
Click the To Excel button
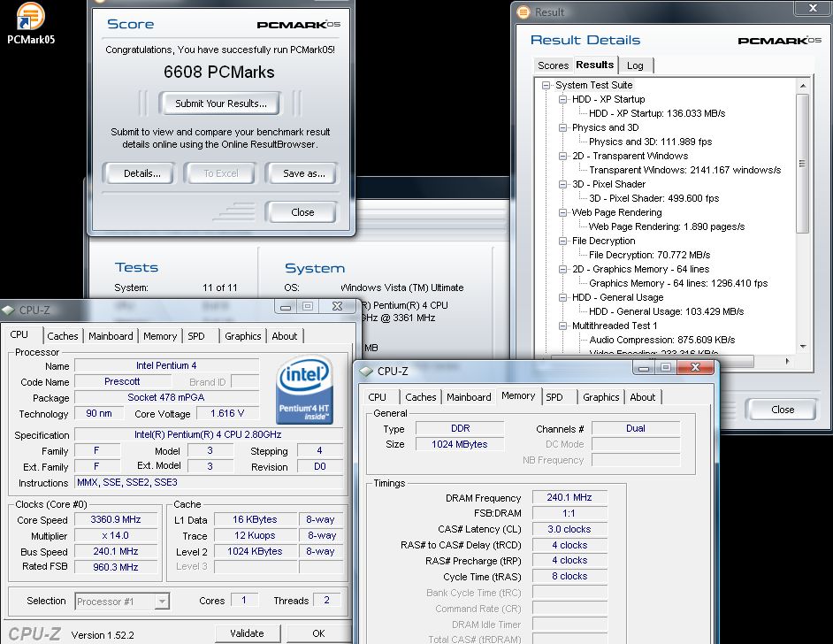click(220, 173)
